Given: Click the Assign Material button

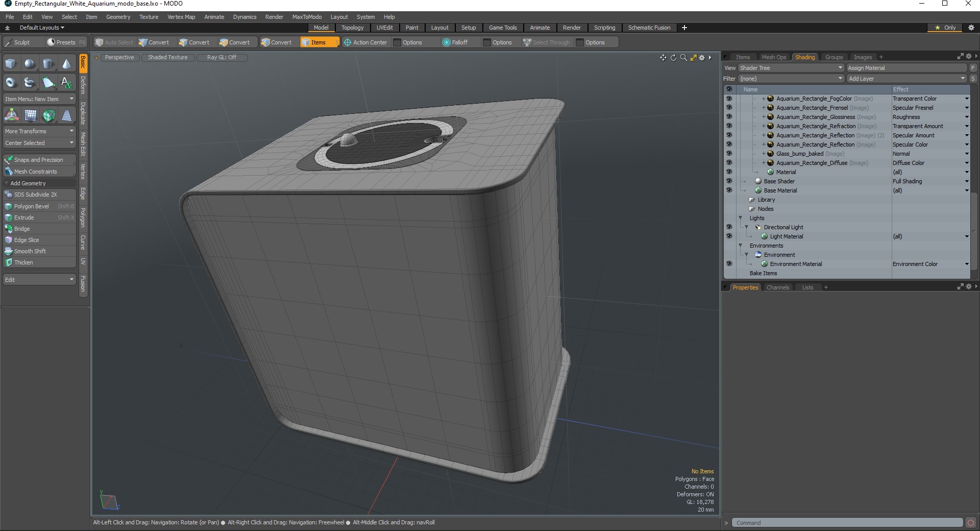Looking at the screenshot, I should pyautogui.click(x=906, y=68).
